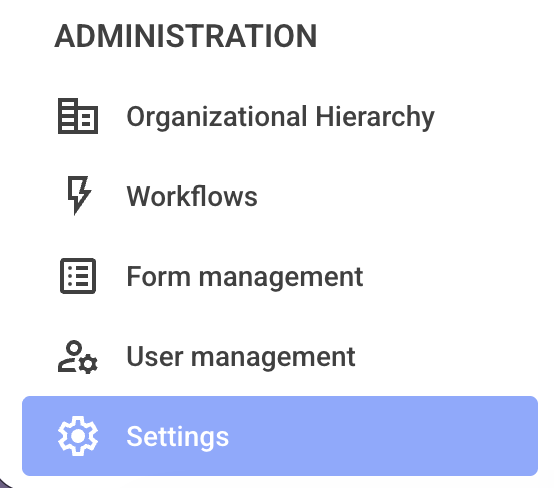Click the "Settings" text label
Screen dimensions: 554x488
pos(178,437)
